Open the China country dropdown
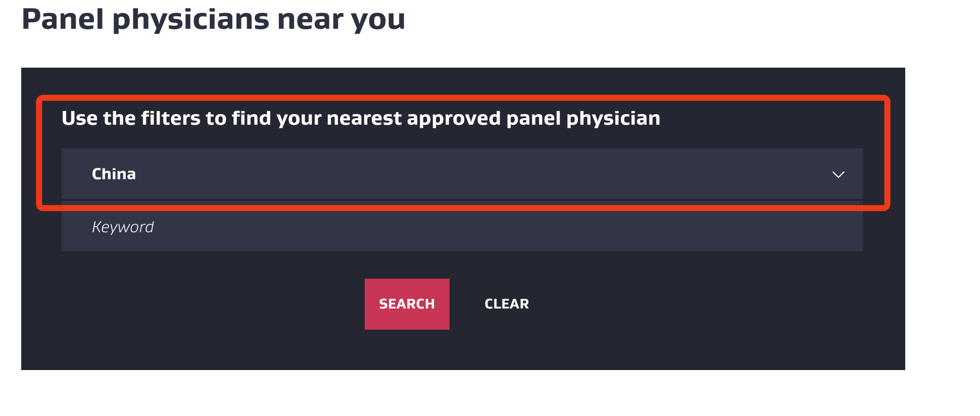This screenshot has height=416, width=980. 461,174
